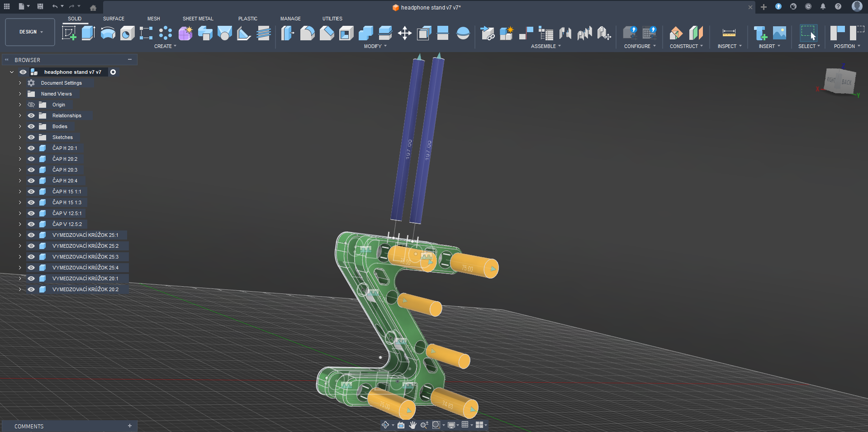Image resolution: width=868 pixels, height=432 pixels.
Task: Click the Extrude tool icon
Action: click(88, 33)
